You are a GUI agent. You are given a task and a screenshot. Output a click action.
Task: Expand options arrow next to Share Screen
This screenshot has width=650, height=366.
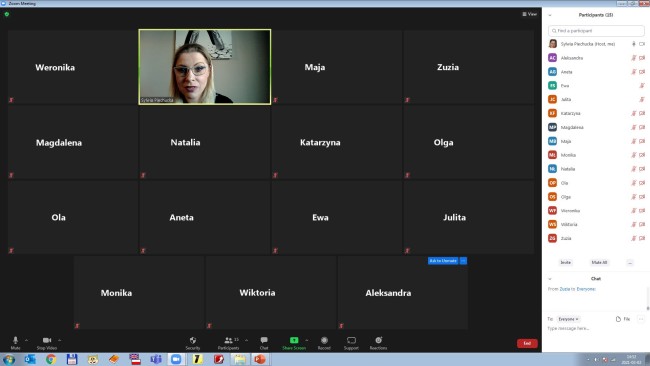click(307, 340)
